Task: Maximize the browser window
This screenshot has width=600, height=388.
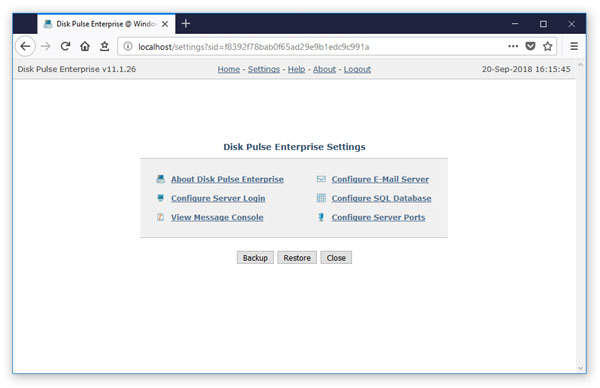Action: 543,24
